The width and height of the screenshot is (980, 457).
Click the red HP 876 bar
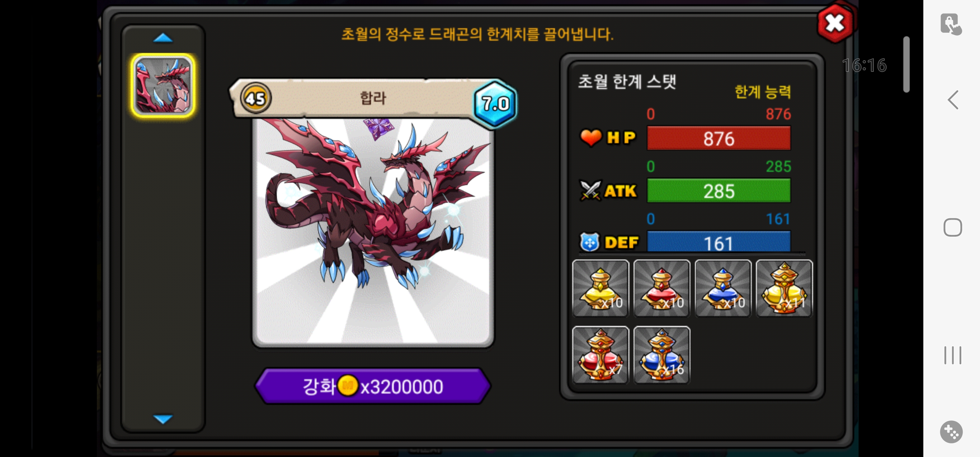[x=718, y=138]
